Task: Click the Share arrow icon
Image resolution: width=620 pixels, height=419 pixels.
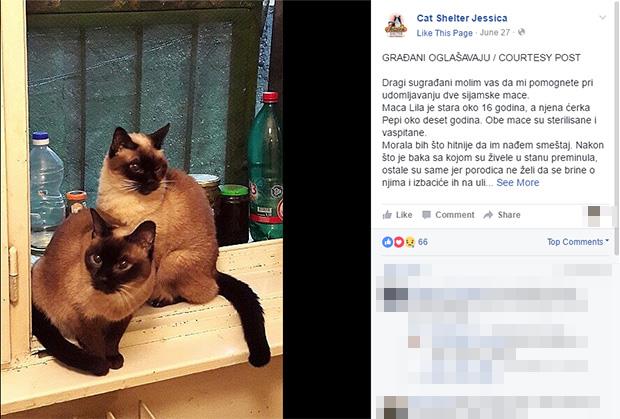Action: [488, 215]
